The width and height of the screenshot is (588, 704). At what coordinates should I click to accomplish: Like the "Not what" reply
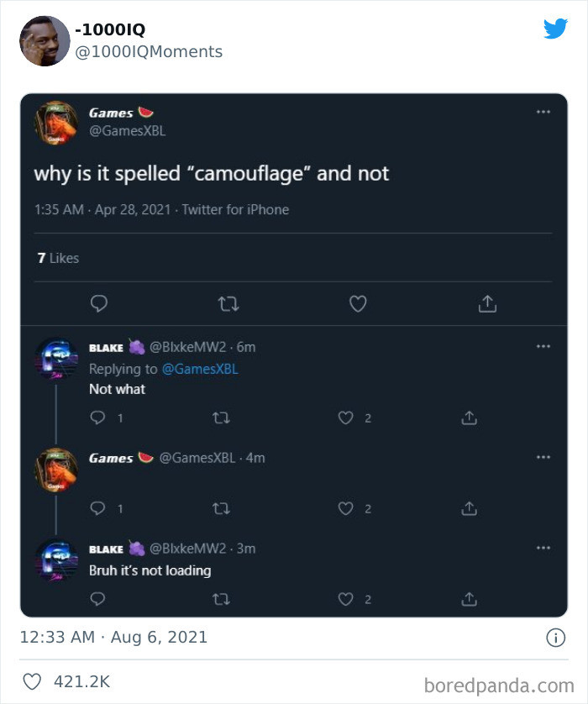[x=345, y=418]
